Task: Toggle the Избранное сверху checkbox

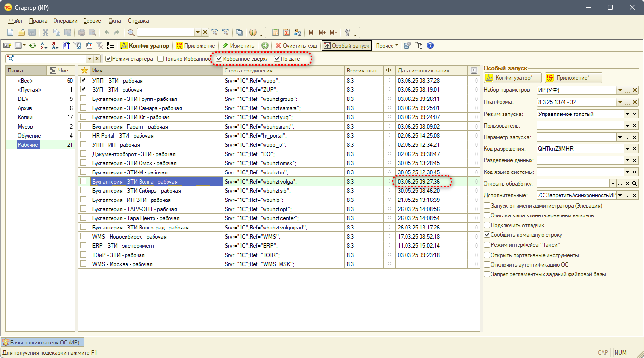Action: tap(219, 59)
